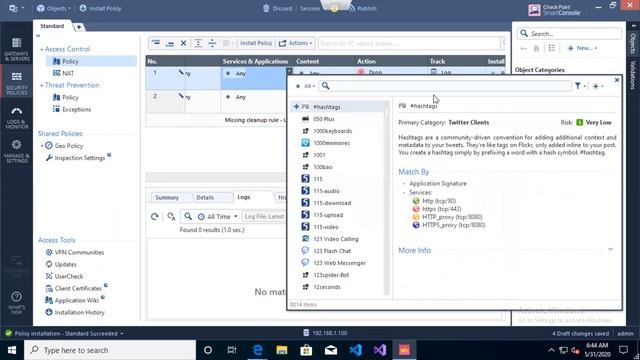Toggle list view icon in Objects panel
The height and width of the screenshot is (360, 640).
(x=551, y=48)
